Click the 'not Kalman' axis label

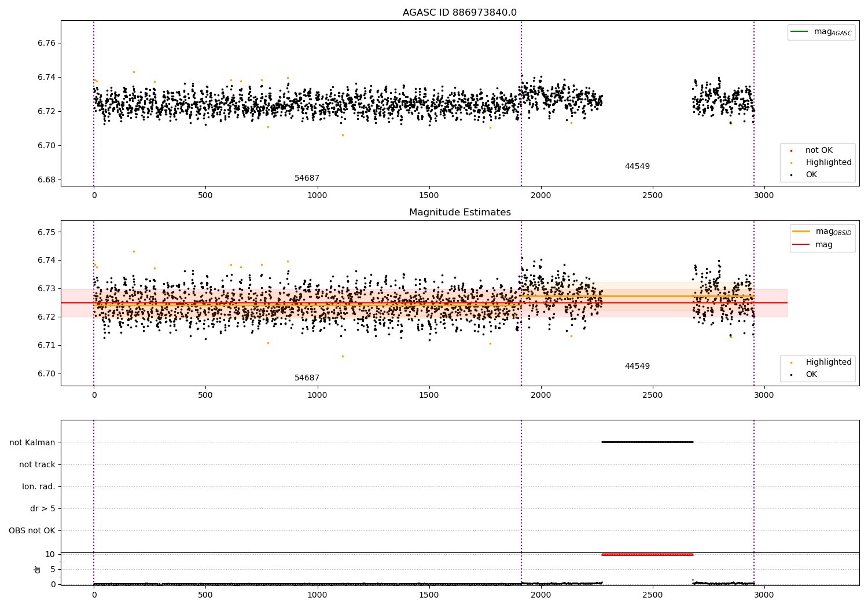(x=32, y=442)
